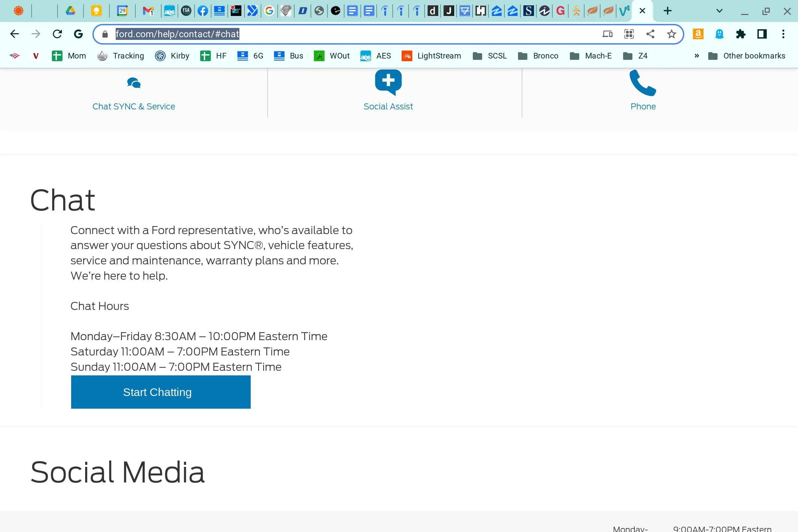798x532 pixels.
Task: Click the Chat SYNC & Service link
Action: (x=134, y=106)
